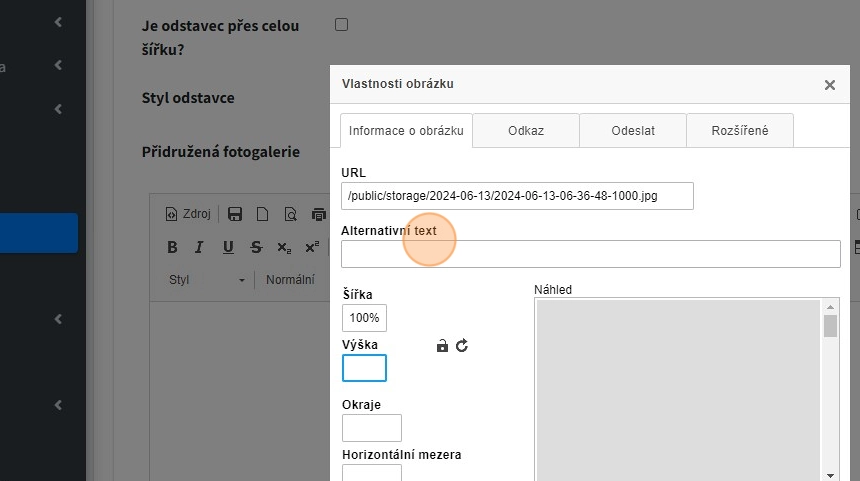Image resolution: width=860 pixels, height=481 pixels.
Task: Click the Alternativní text input field
Action: point(590,255)
